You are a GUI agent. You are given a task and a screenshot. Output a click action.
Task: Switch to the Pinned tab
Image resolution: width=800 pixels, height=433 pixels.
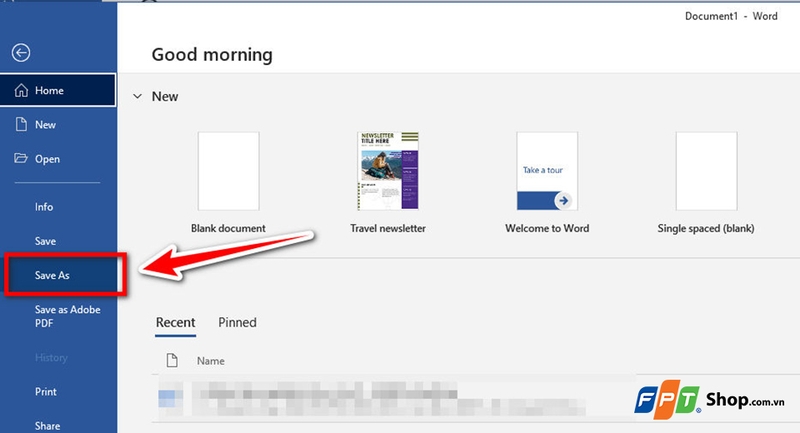pyautogui.click(x=237, y=323)
